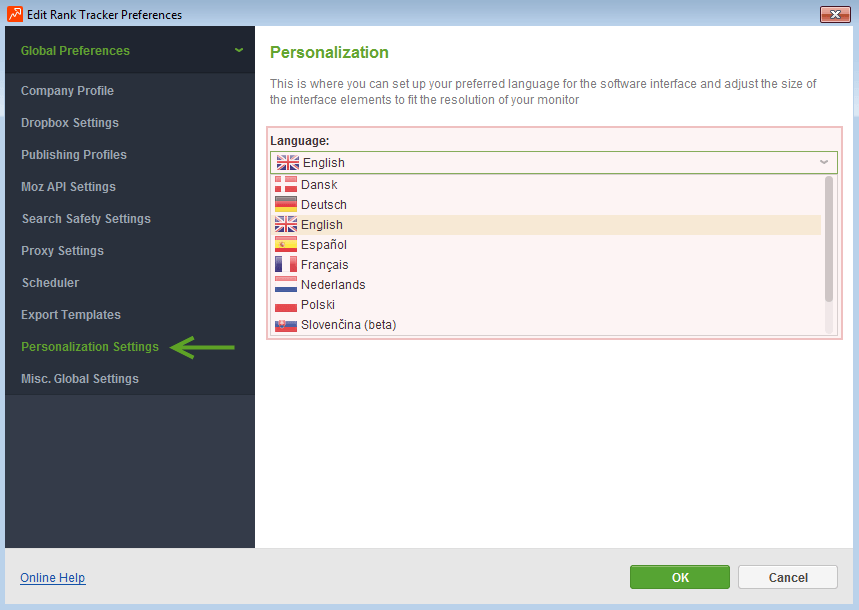Close the Edit Rank Tracker Preferences dialog

835,14
